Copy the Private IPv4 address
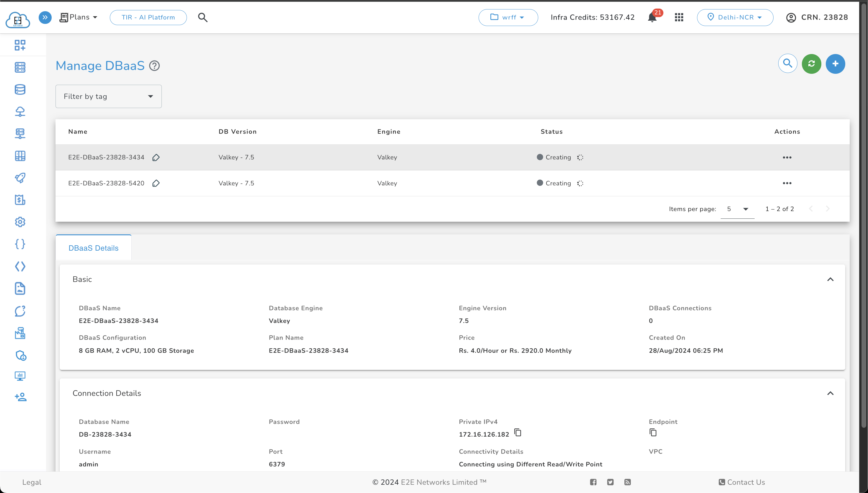Viewport: 868px width, 493px height. click(x=518, y=432)
